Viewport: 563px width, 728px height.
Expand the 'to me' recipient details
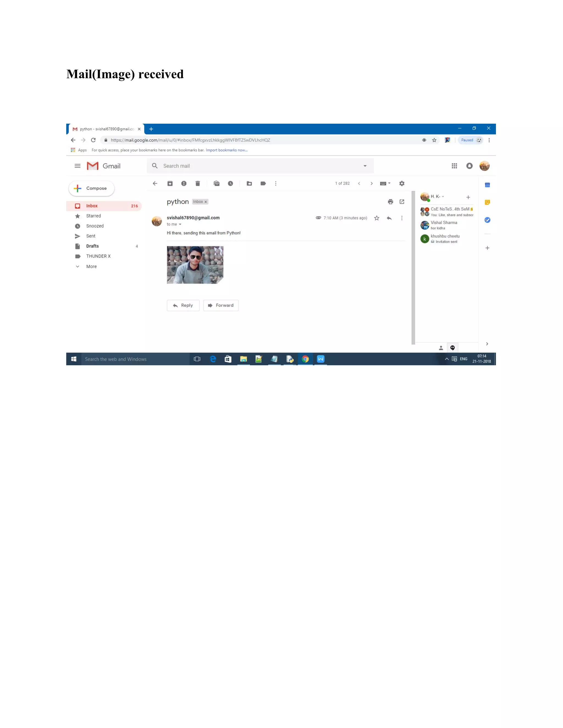coord(180,224)
